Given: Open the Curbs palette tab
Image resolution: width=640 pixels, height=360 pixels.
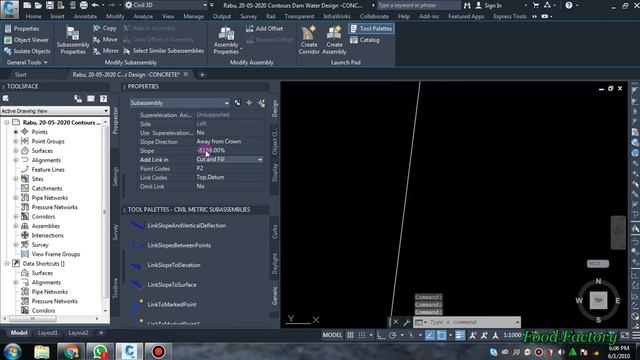Looking at the screenshot, I should pyautogui.click(x=275, y=231).
